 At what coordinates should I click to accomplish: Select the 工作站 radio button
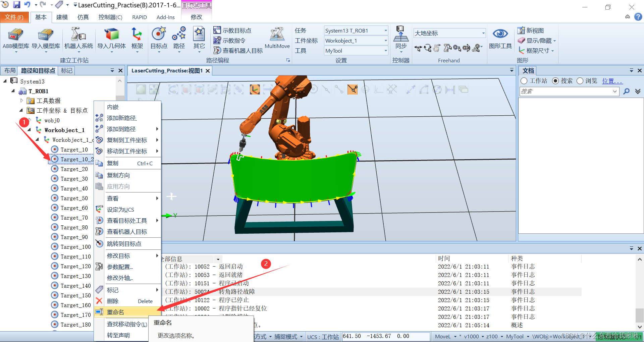pos(524,81)
